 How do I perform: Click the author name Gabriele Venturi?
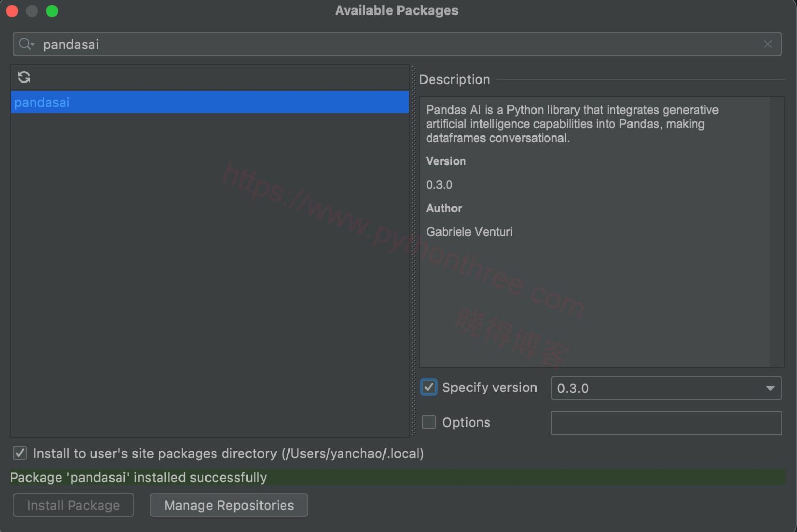click(x=469, y=232)
